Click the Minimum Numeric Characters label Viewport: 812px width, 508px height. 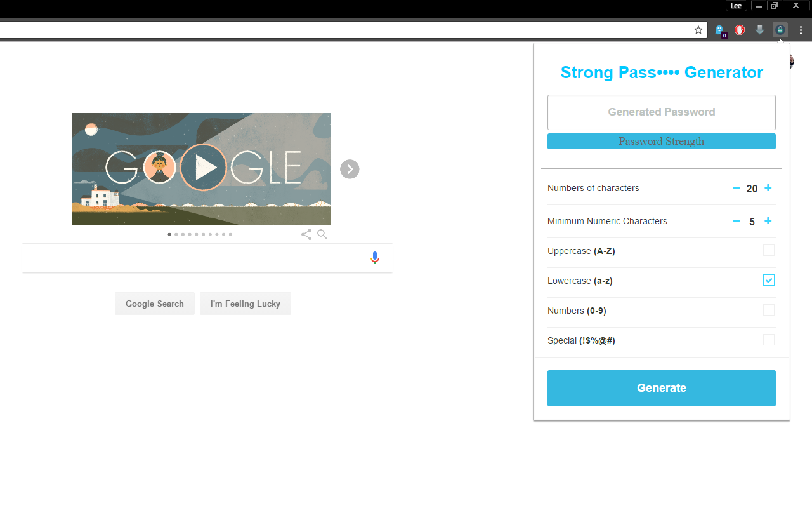[x=607, y=221]
